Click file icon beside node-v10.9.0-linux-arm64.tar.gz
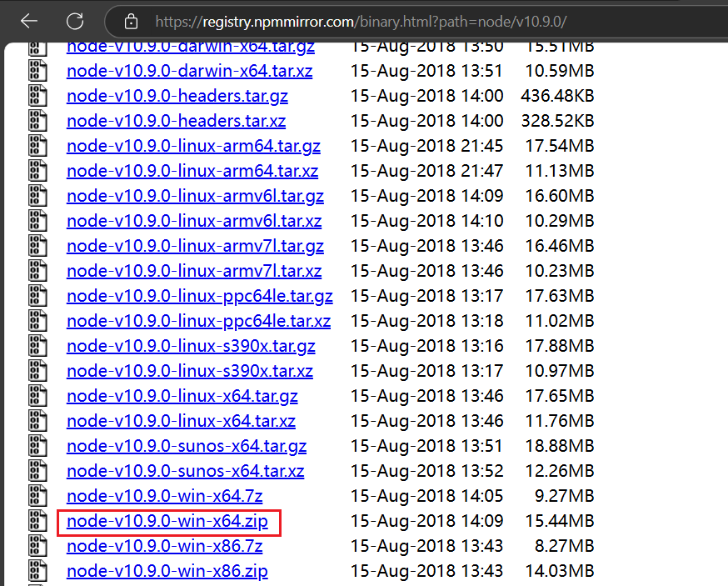728x586 pixels. pyautogui.click(x=37, y=146)
